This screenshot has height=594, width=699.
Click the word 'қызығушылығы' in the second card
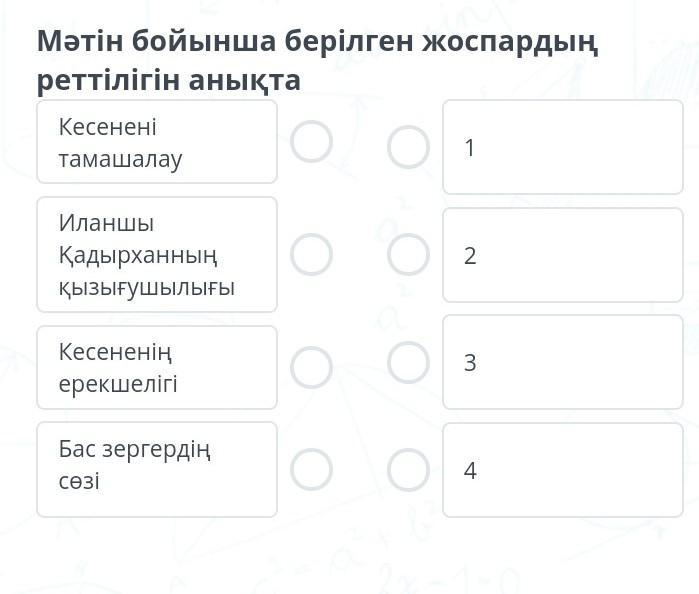146,288
